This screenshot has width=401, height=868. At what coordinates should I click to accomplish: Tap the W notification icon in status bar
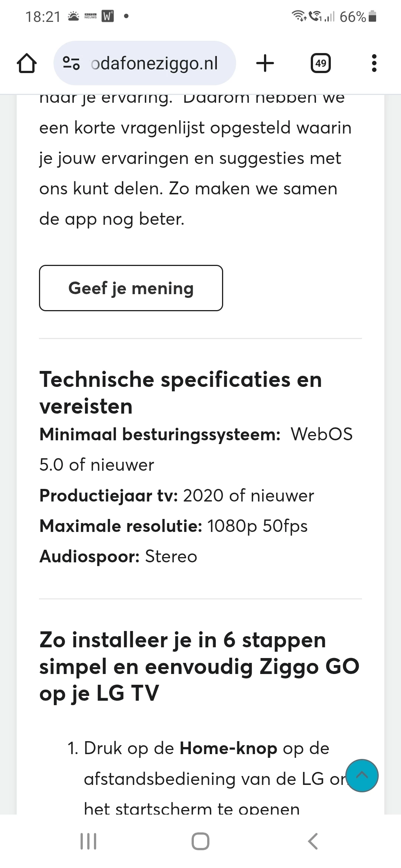click(x=108, y=16)
